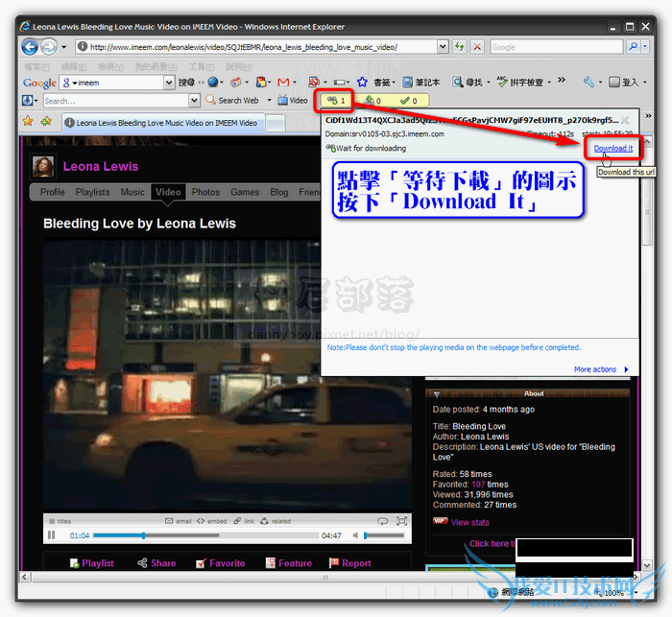Viewport: 672px width, 617px height.
Task: Close the download item with the X
Action: [x=625, y=120]
